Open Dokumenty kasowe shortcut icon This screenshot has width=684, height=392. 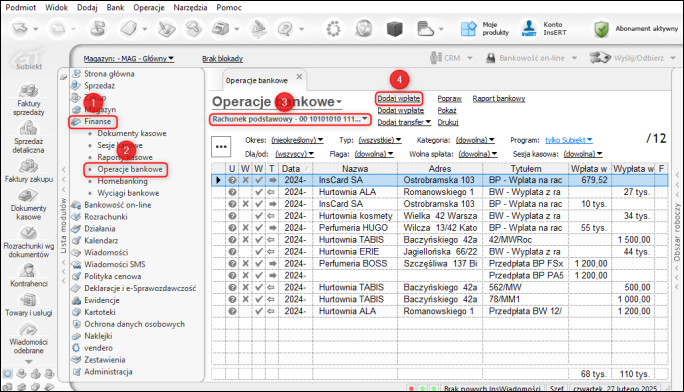pos(28,195)
